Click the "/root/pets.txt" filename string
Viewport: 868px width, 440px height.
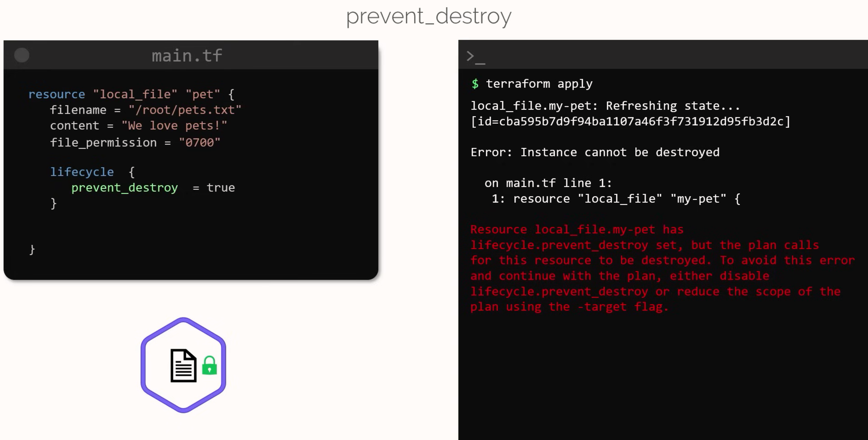pyautogui.click(x=185, y=110)
